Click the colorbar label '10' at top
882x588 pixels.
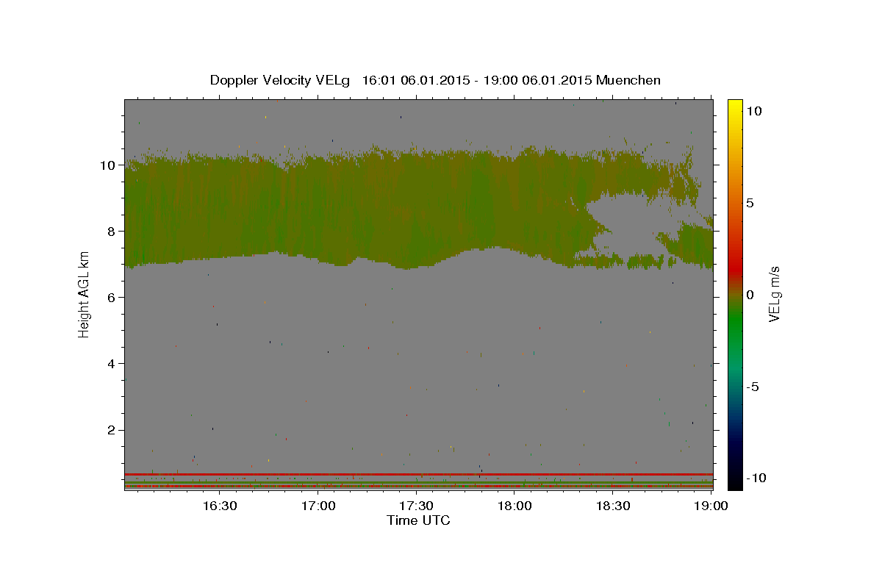coord(753,111)
